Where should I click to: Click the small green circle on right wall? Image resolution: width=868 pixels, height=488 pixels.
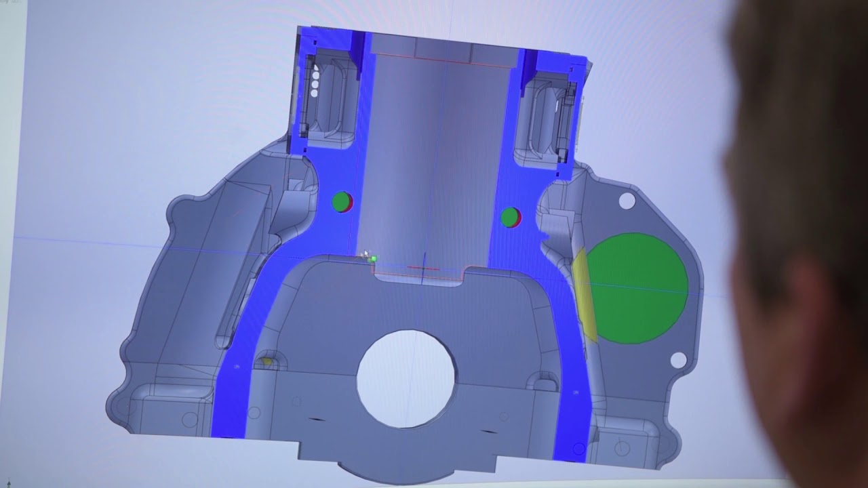(x=510, y=218)
